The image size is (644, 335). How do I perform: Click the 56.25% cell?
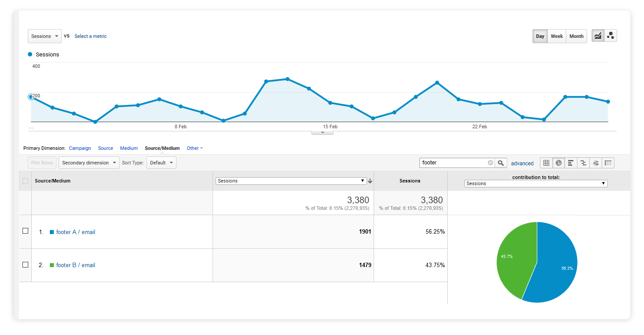point(435,231)
